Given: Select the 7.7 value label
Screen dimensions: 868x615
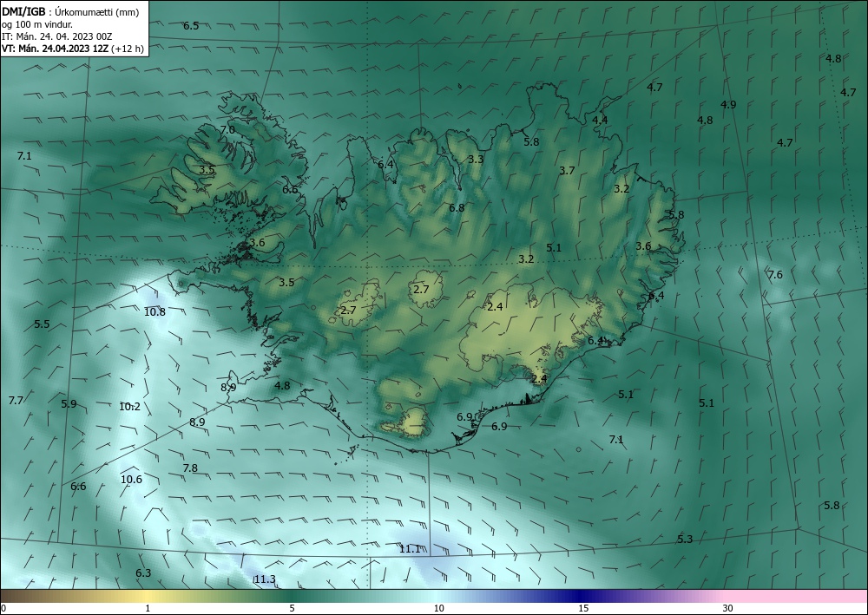Looking at the screenshot, I should click(16, 401).
